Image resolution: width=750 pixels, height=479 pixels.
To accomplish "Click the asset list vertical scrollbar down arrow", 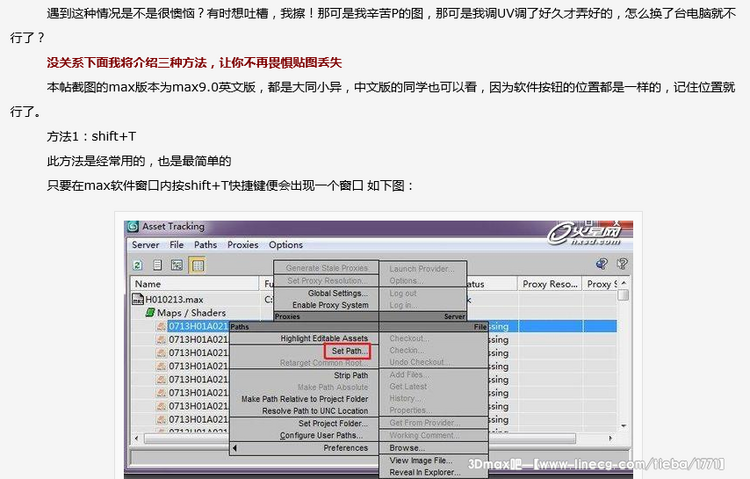I will point(623,425).
